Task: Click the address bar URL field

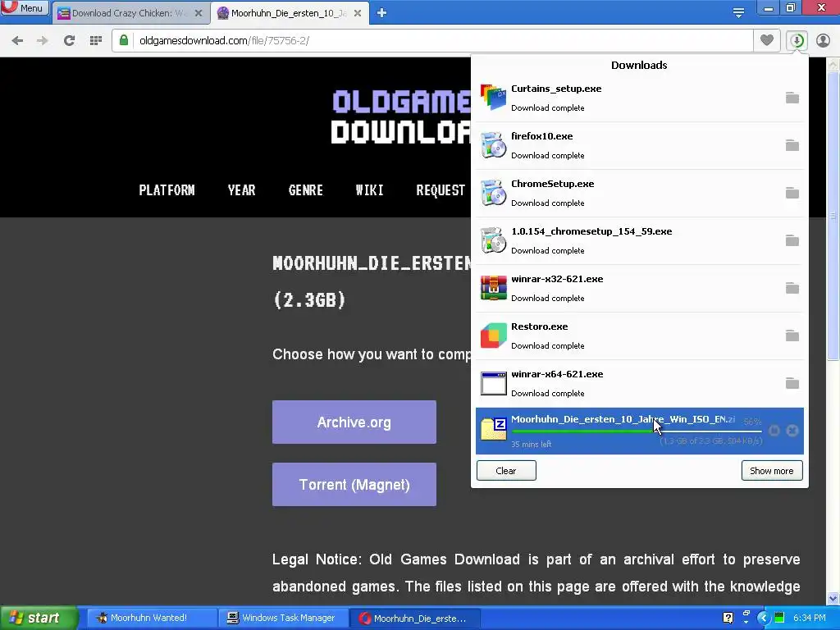Action: tap(432, 41)
